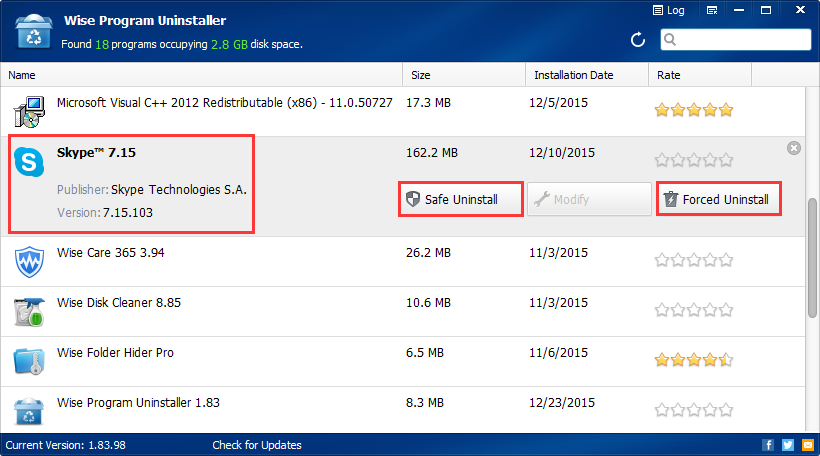Click the Skype size value 162.2 MB
This screenshot has width=820, height=456.
pos(432,153)
